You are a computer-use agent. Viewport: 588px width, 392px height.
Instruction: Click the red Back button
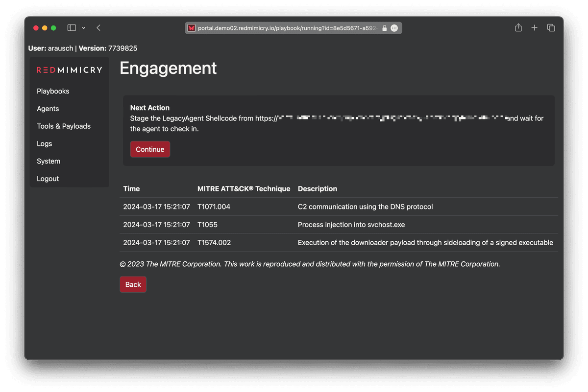[133, 285]
